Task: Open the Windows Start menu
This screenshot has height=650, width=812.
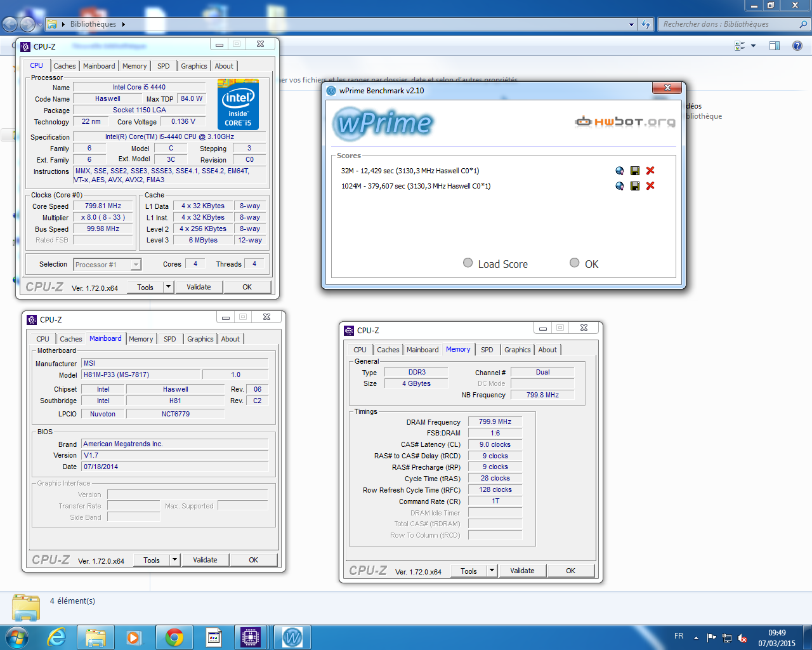Action: (x=17, y=637)
